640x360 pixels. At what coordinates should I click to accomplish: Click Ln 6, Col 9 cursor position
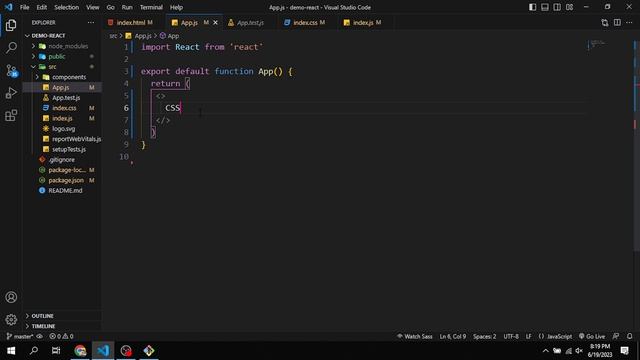(453, 336)
